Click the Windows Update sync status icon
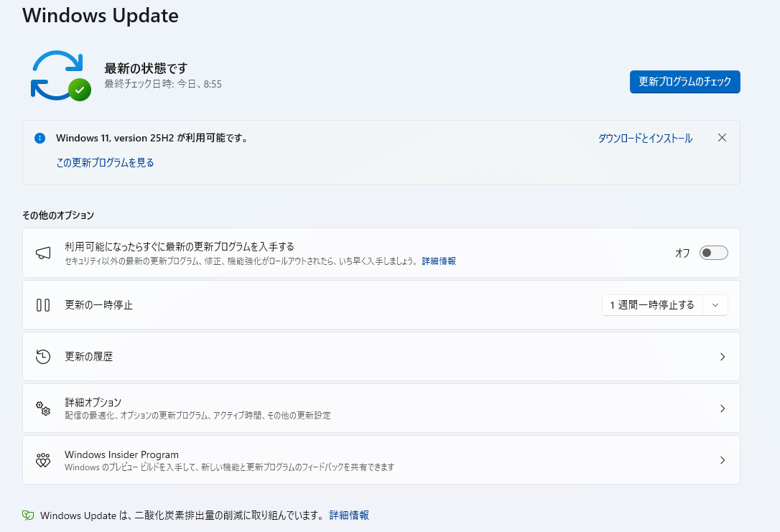The width and height of the screenshot is (780, 532). [60, 75]
